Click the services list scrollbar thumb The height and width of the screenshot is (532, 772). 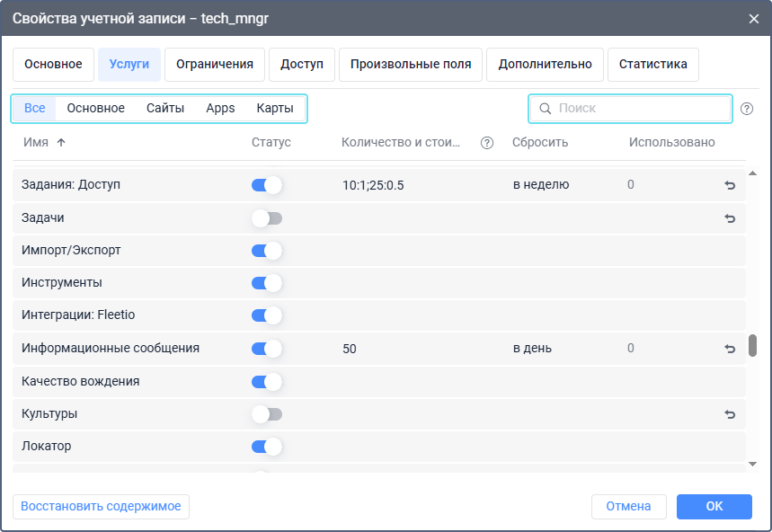pyautogui.click(x=752, y=346)
